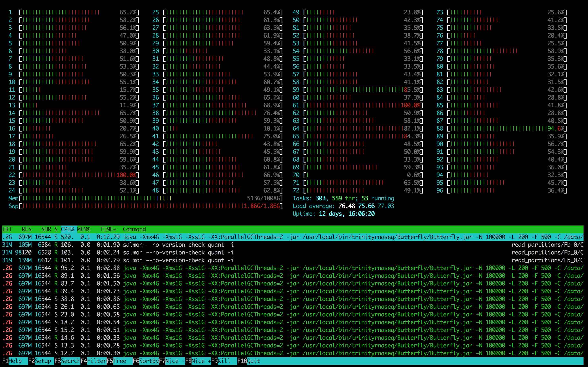Sort processes by the MEM% column
This screenshot has height=367, width=588.
pyautogui.click(x=85, y=229)
